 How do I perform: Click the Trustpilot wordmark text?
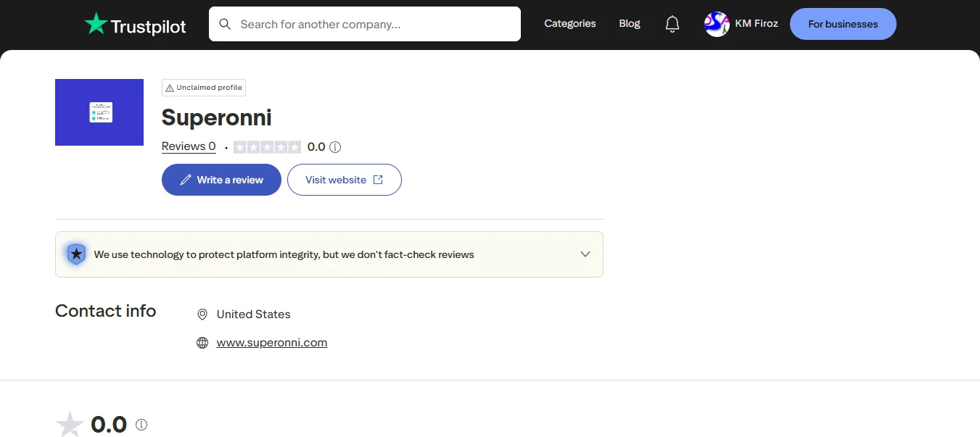149,27
